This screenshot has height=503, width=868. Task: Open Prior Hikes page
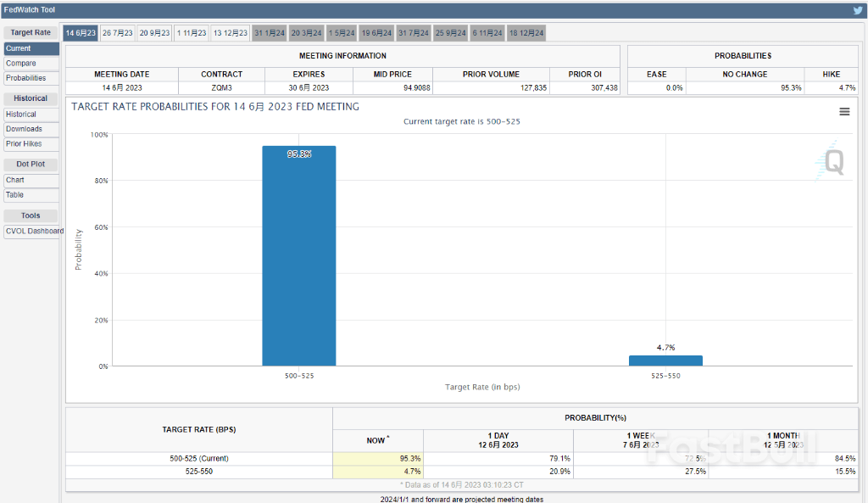point(24,144)
